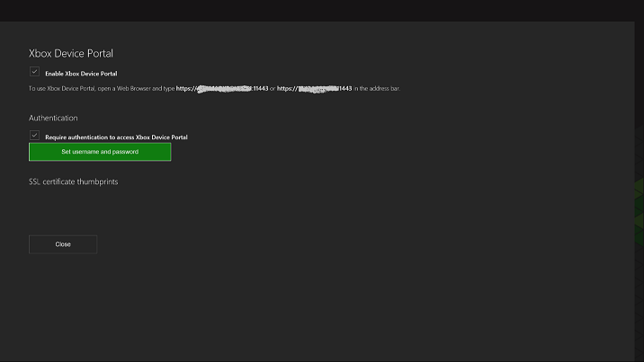644x362 pixels.
Task: Select the first redacted https address ending :11443
Action: pos(222,89)
